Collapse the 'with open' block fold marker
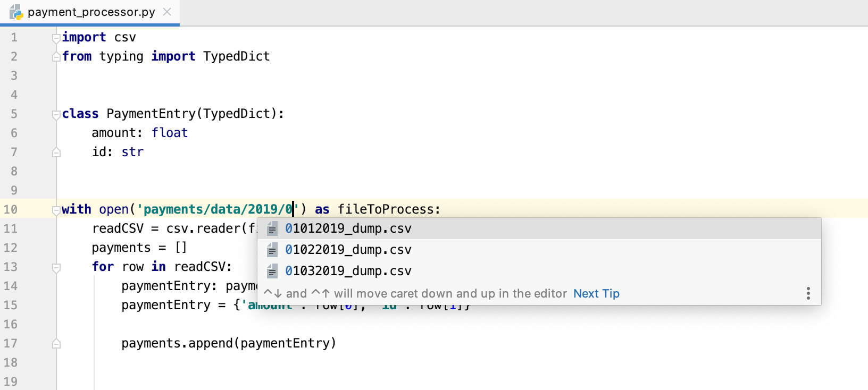 [x=56, y=210]
